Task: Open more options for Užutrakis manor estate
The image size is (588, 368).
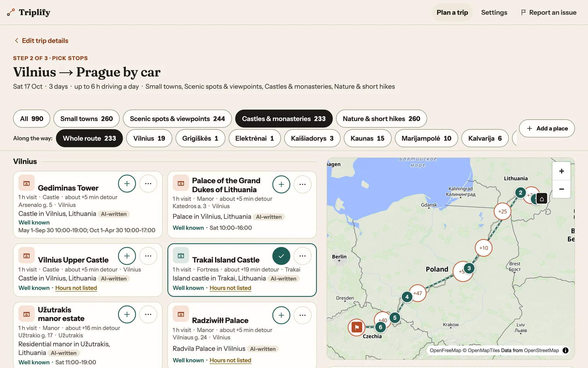Action: pos(148,314)
